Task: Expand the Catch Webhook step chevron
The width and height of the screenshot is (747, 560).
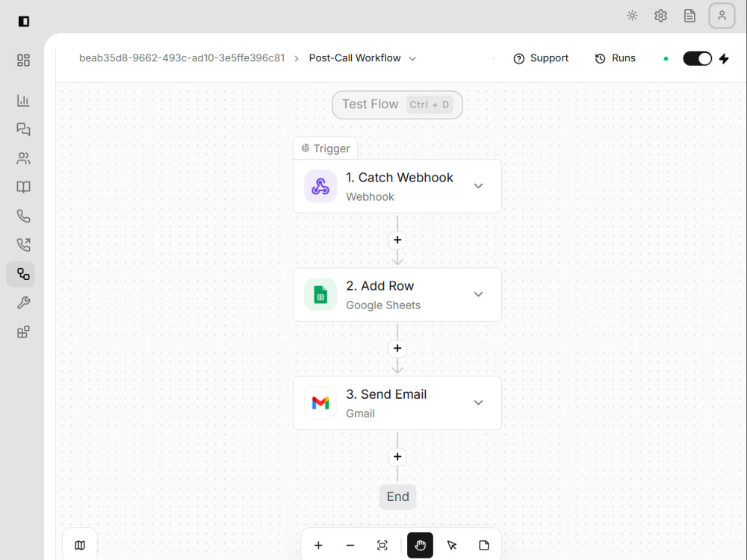Action: point(478,186)
